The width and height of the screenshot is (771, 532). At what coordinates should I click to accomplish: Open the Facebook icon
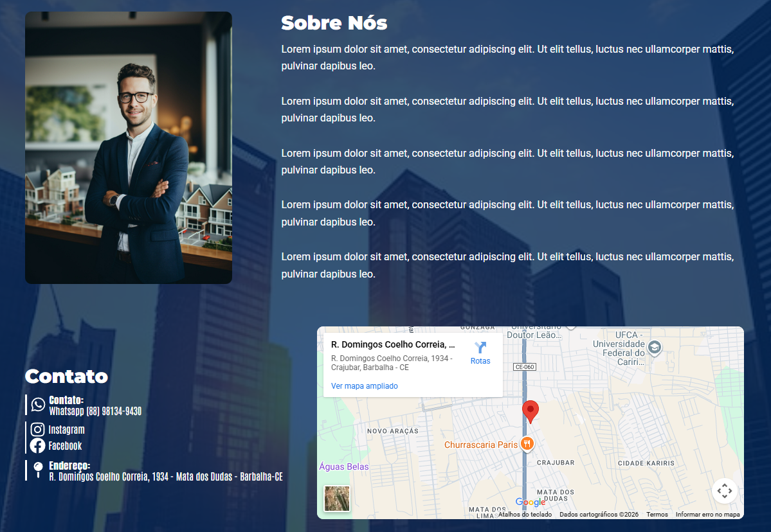coord(38,446)
